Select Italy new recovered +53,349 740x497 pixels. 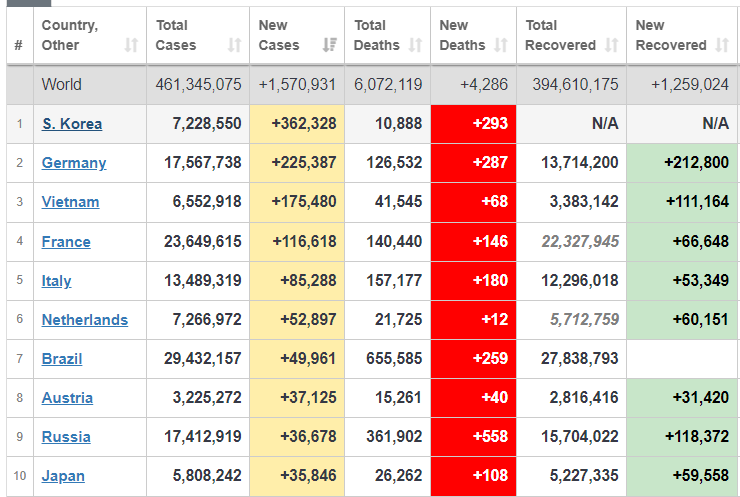click(x=701, y=281)
